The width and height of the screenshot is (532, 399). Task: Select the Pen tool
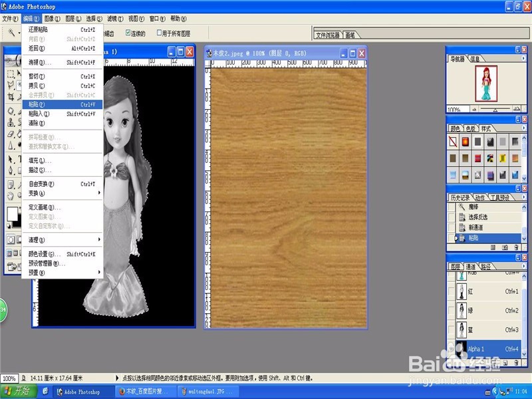pos(11,170)
